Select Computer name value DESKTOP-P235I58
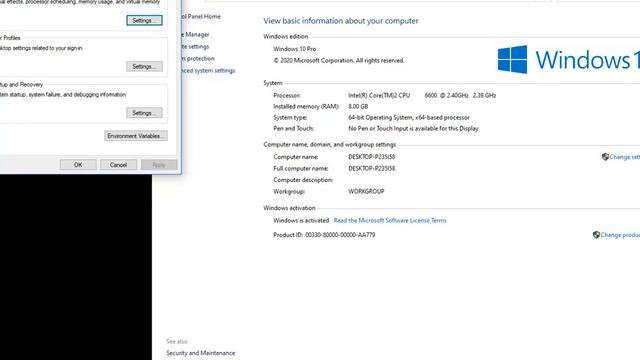The width and height of the screenshot is (640, 360). (x=371, y=157)
